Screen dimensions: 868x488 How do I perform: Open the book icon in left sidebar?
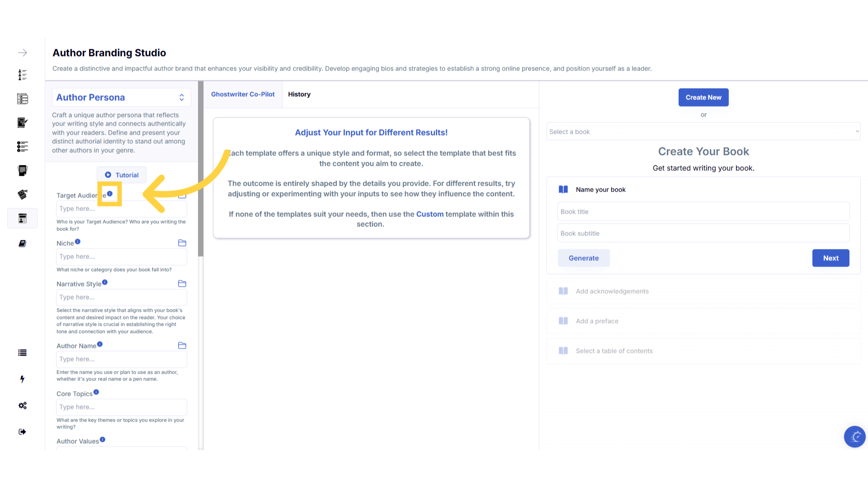click(x=23, y=244)
